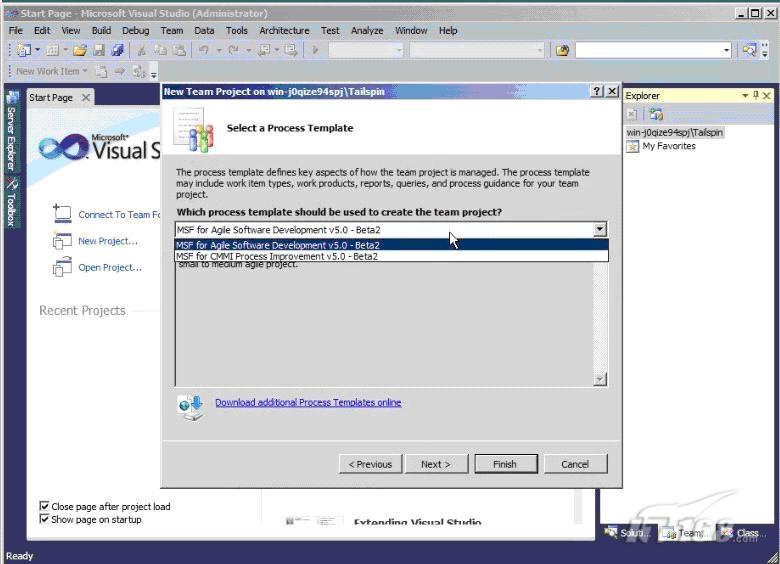
Task: Click the document icon after New Work Item
Action: pos(101,72)
